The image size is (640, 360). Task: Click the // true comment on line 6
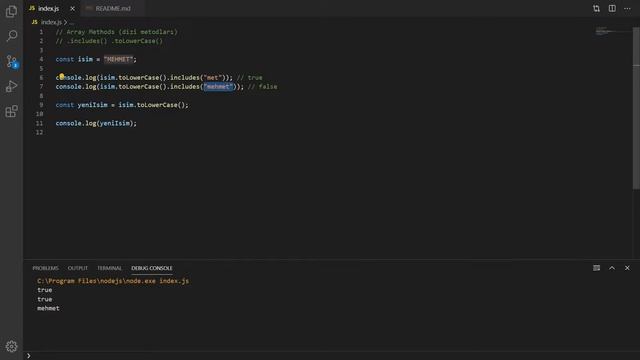coord(250,78)
